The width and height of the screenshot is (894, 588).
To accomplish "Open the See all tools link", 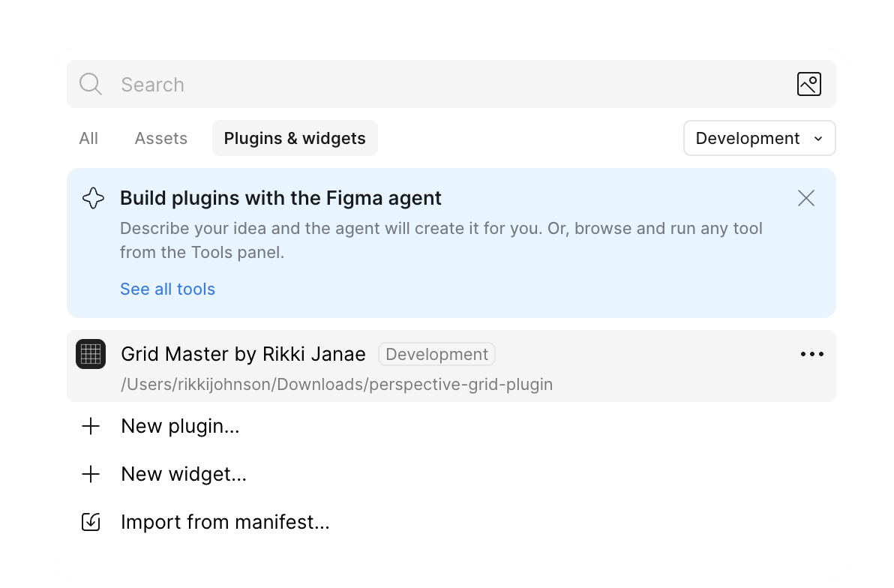I will (x=168, y=289).
